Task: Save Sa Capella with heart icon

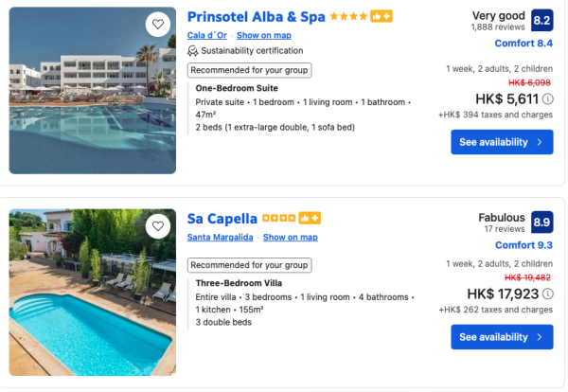Action: [158, 225]
